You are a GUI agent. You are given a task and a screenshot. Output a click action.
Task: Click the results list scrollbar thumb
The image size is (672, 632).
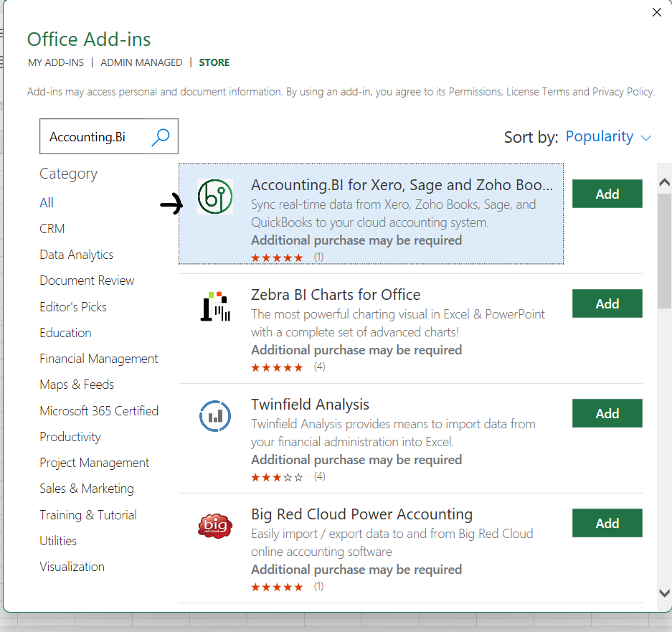665,251
